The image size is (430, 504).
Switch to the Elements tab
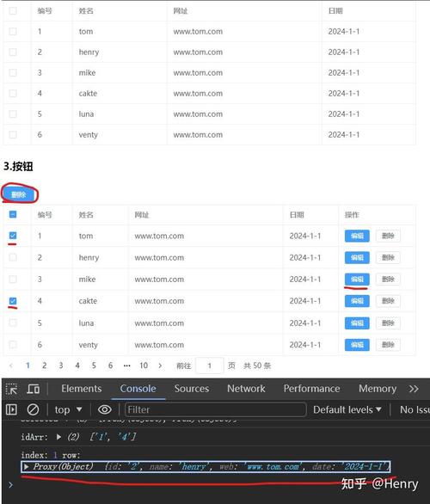82,389
